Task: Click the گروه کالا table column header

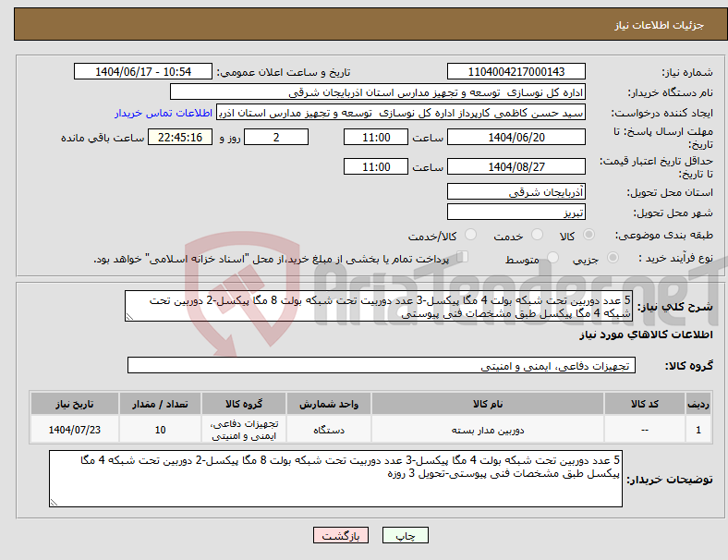Action: [244, 404]
